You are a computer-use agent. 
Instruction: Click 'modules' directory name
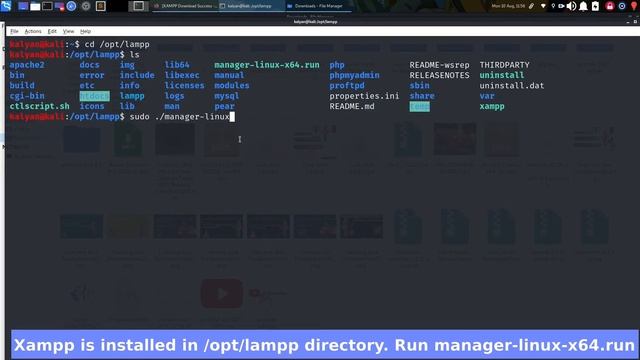[231, 85]
